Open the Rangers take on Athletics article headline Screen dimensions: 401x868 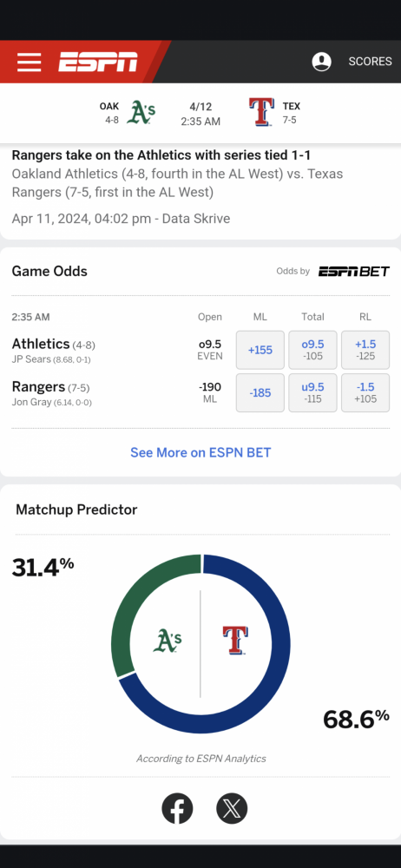tap(161, 155)
